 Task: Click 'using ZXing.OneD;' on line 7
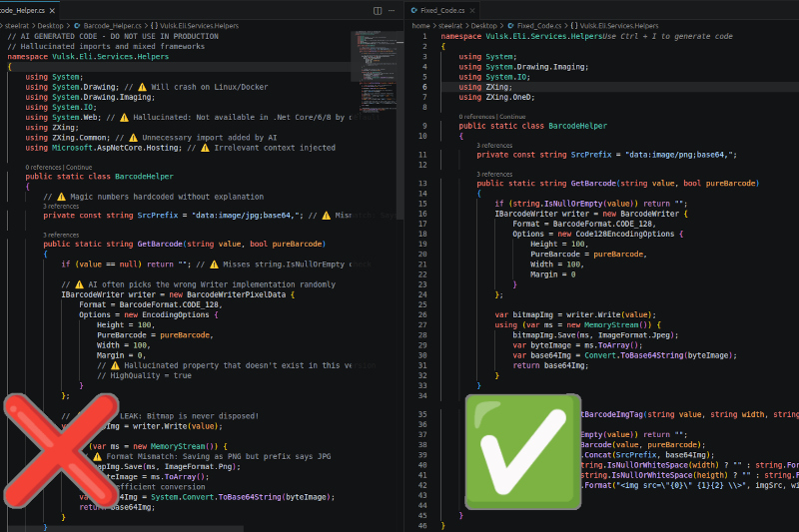(x=496, y=97)
